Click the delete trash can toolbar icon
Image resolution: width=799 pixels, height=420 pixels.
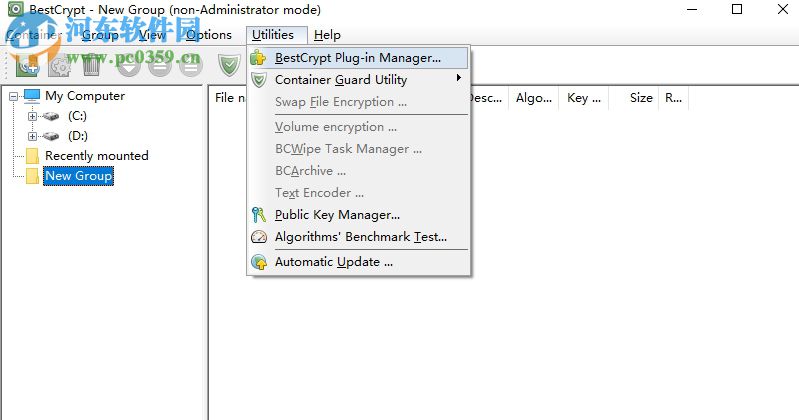pos(91,67)
